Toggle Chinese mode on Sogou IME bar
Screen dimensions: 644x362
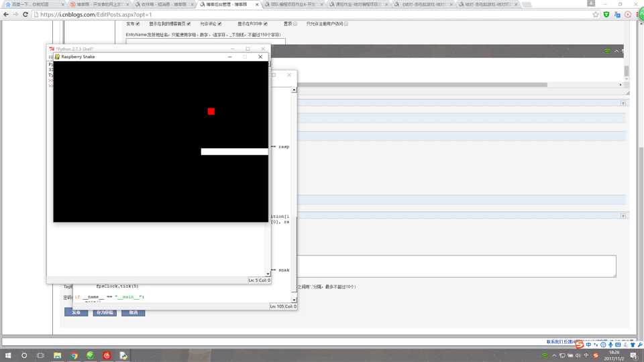[588, 345]
